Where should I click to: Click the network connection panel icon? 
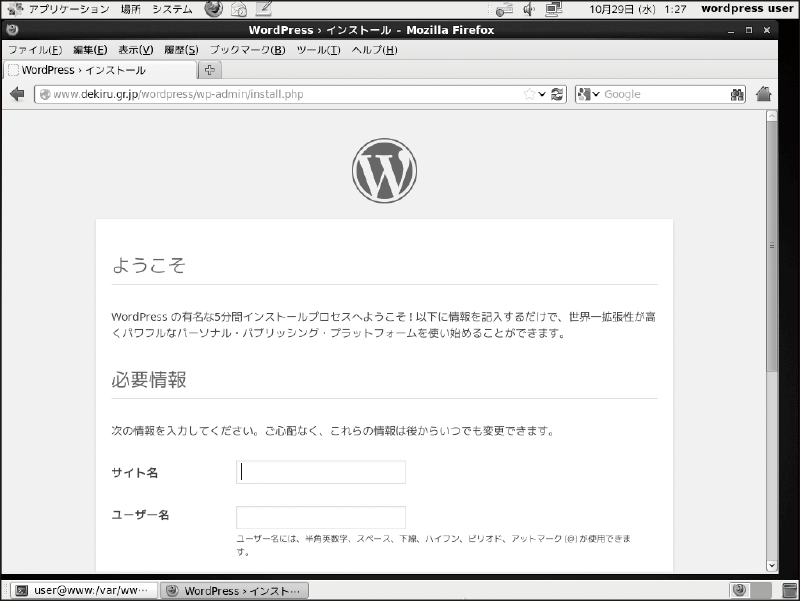tap(554, 9)
